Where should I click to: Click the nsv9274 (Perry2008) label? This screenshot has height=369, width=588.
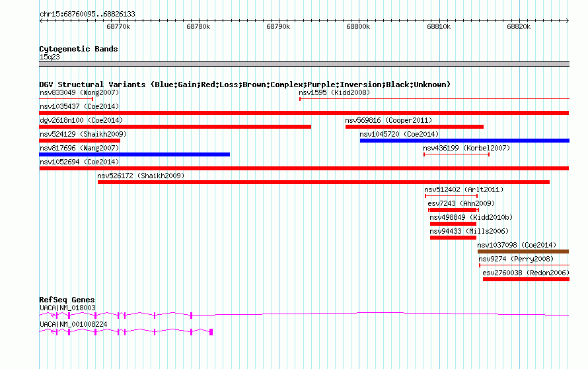516,259
